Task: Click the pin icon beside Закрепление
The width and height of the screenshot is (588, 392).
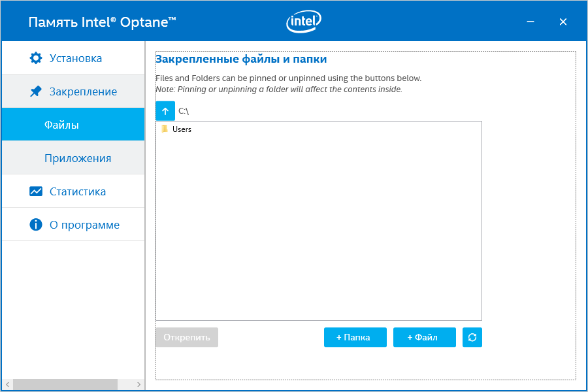Action: click(36, 91)
